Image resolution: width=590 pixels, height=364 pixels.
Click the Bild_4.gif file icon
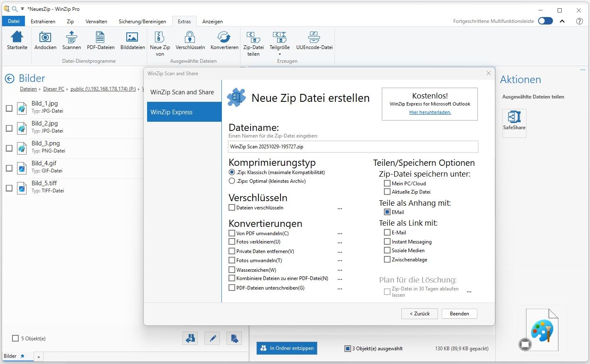click(22, 168)
